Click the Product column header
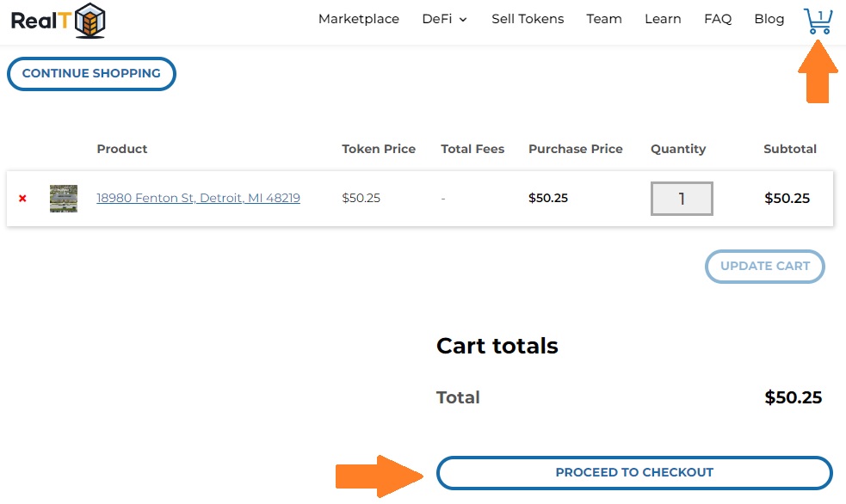The image size is (846, 504). click(x=121, y=149)
